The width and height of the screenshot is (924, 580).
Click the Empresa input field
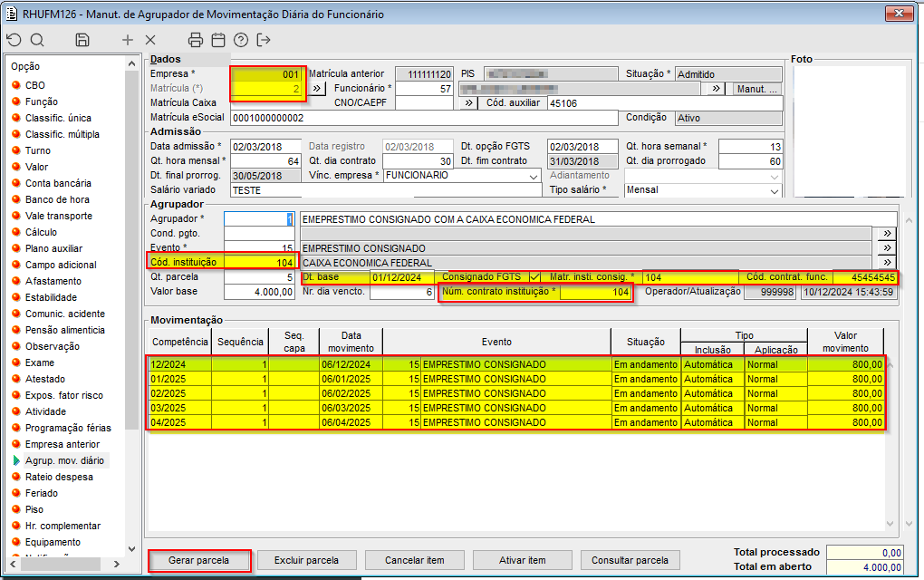[266, 74]
